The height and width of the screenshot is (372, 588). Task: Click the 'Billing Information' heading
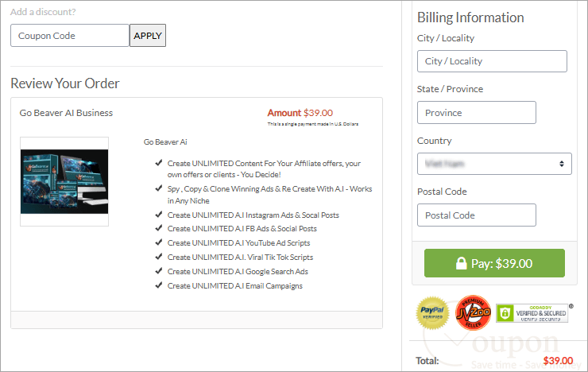click(470, 17)
